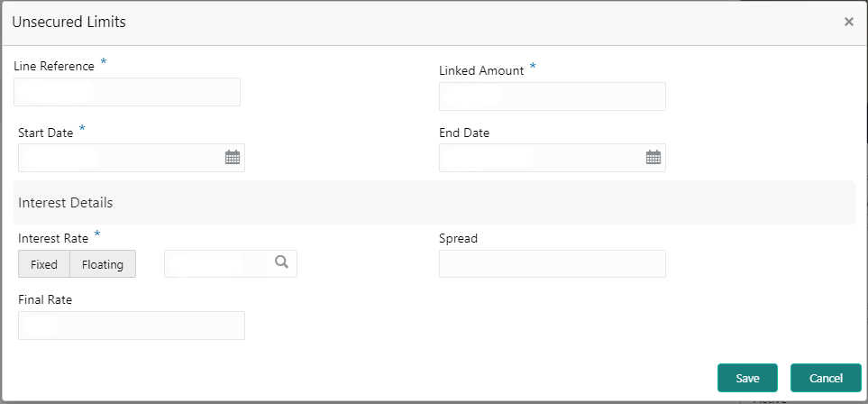868x404 pixels.
Task: Click the interest rate search magnifier icon
Action: [282, 262]
